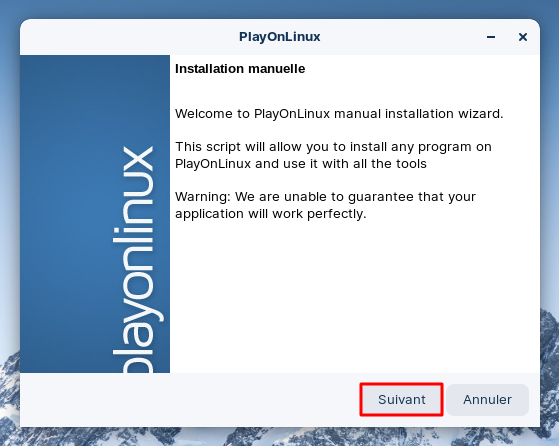Image resolution: width=559 pixels, height=446 pixels.
Task: Click the Welcome to PlayOnLinux sentence
Action: coord(339,113)
